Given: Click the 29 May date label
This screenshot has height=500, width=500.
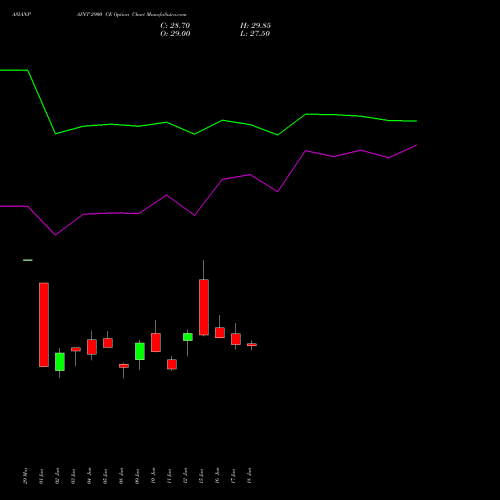Looking at the screenshot, I should [26, 476].
